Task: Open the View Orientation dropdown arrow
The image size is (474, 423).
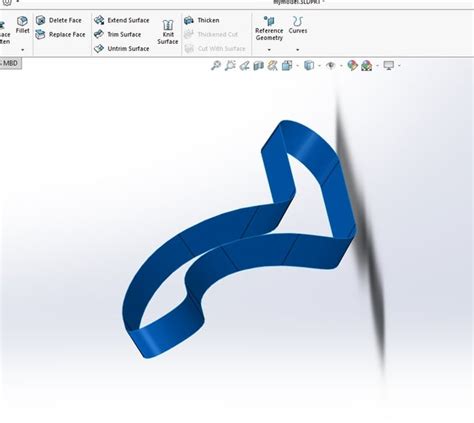Action: 298,66
